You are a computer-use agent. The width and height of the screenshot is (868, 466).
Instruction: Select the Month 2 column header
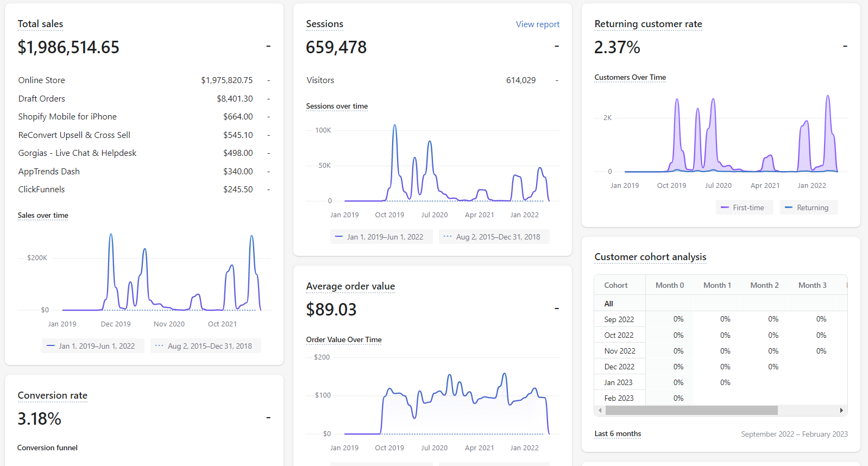click(764, 285)
